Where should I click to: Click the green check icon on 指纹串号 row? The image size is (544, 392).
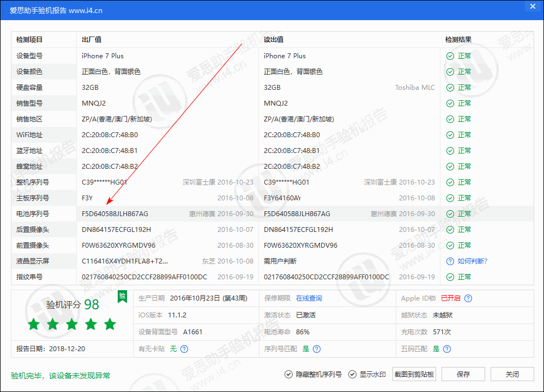(x=450, y=277)
